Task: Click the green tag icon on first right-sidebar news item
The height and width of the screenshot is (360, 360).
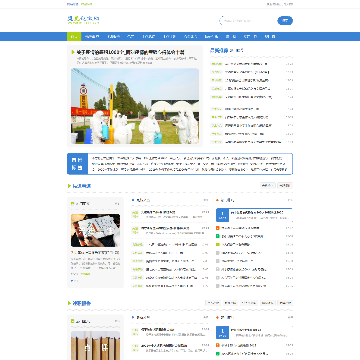Action: [x=217, y=64]
